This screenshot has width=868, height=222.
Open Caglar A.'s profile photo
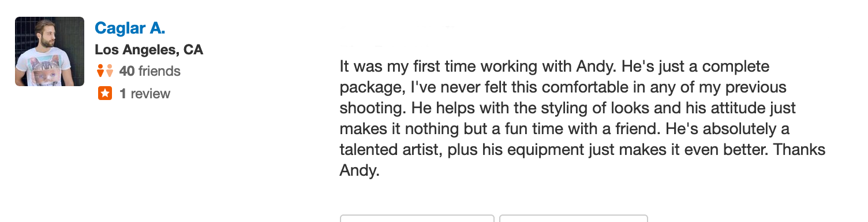[x=50, y=51]
